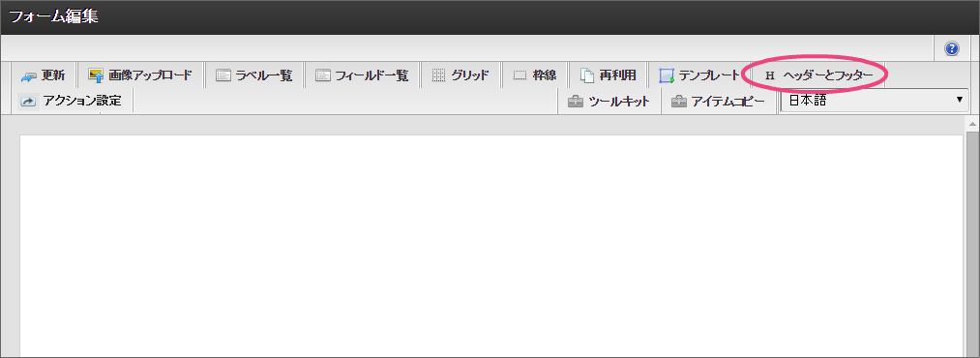Image resolution: width=980 pixels, height=358 pixels.
Task: Click inside the blank form canvas
Action: click(490, 246)
